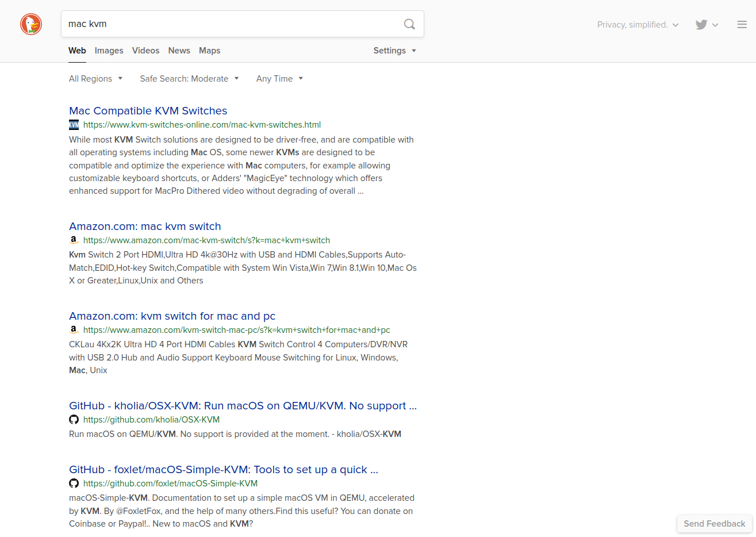Open the Any Time filter dropdown
This screenshot has width=756, height=537.
pyautogui.click(x=279, y=79)
